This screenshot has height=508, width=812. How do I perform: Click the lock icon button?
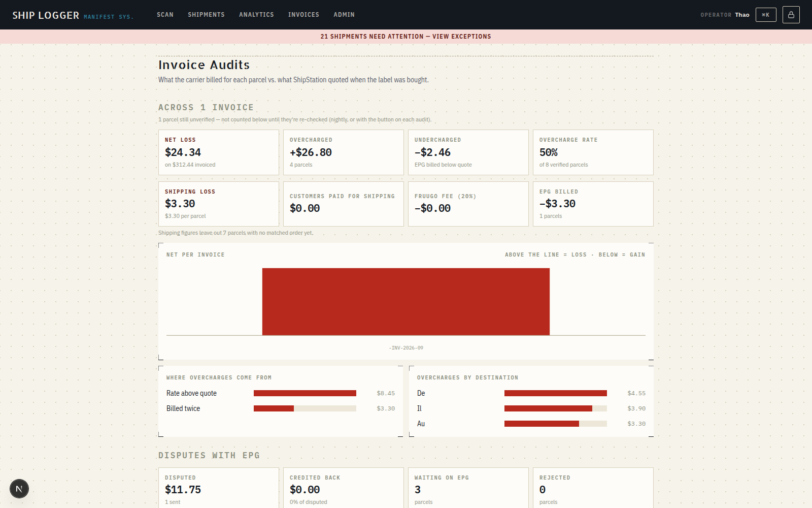(791, 15)
